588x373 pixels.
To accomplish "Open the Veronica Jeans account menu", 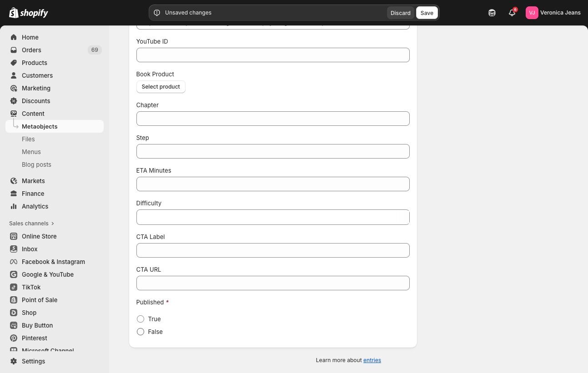I will (x=553, y=13).
